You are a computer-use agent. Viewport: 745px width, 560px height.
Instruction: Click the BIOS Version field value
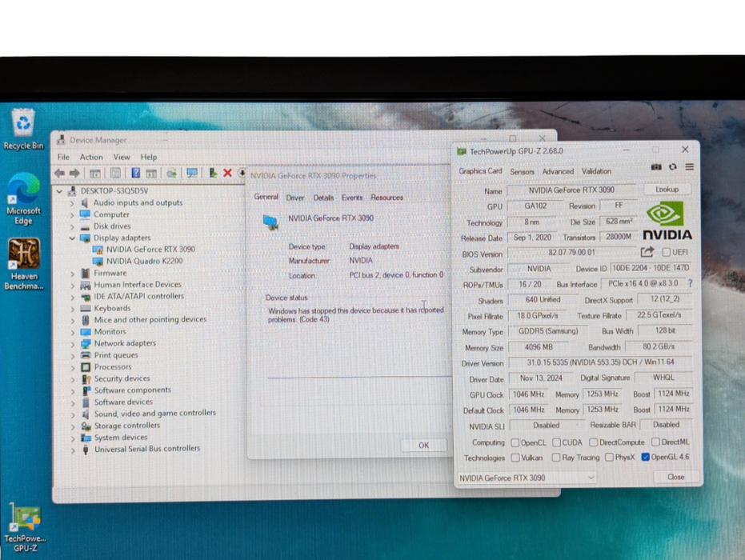pyautogui.click(x=571, y=252)
